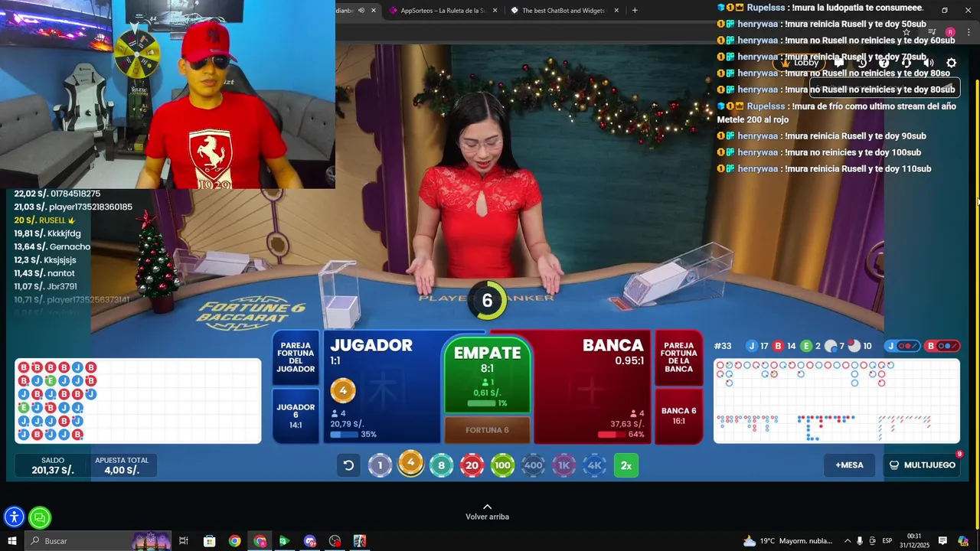Open the Microsoft Store taskbar icon

point(210,541)
